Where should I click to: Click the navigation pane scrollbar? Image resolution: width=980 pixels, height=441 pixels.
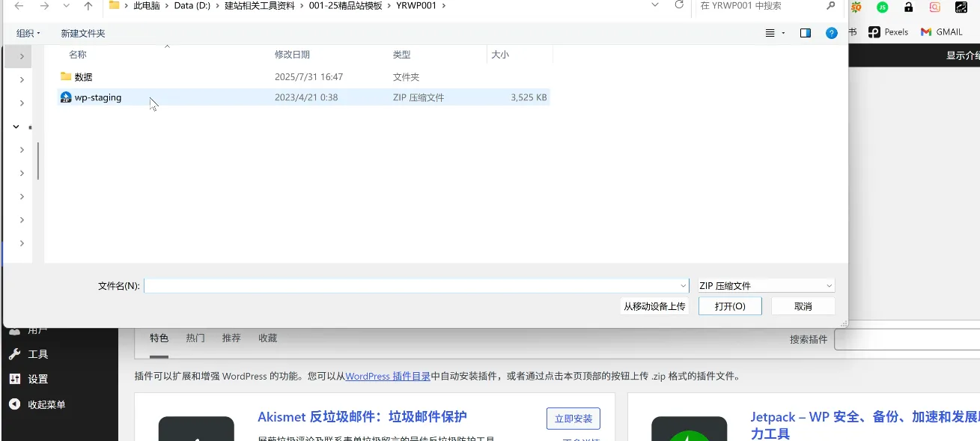pos(38,161)
